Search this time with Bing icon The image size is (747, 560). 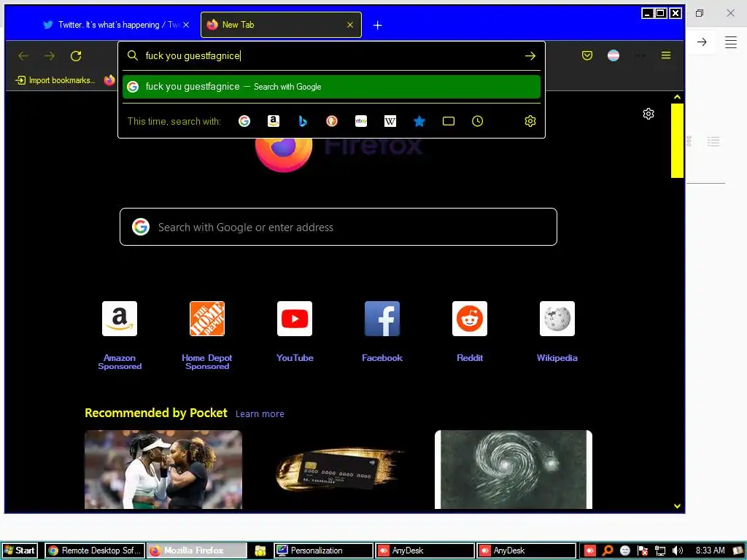click(303, 122)
